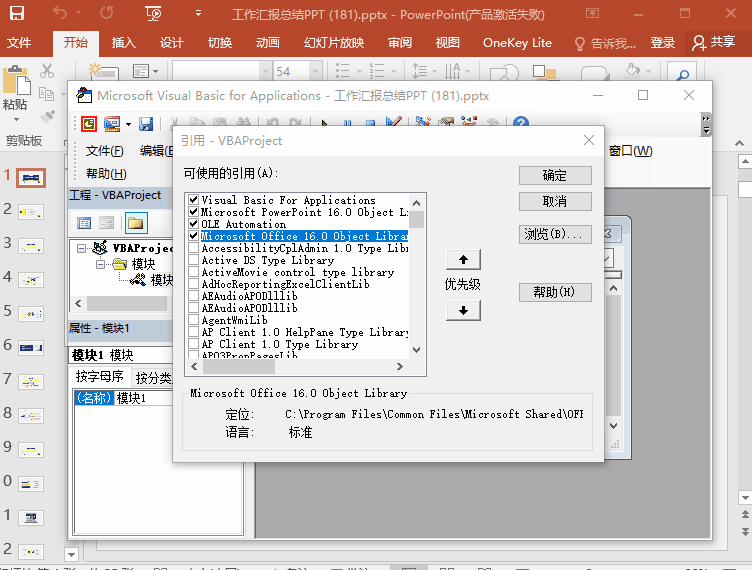This screenshot has width=752, height=570.
Task: Click the Paste icon in PowerPoint ribbon
Action: pyautogui.click(x=16, y=80)
